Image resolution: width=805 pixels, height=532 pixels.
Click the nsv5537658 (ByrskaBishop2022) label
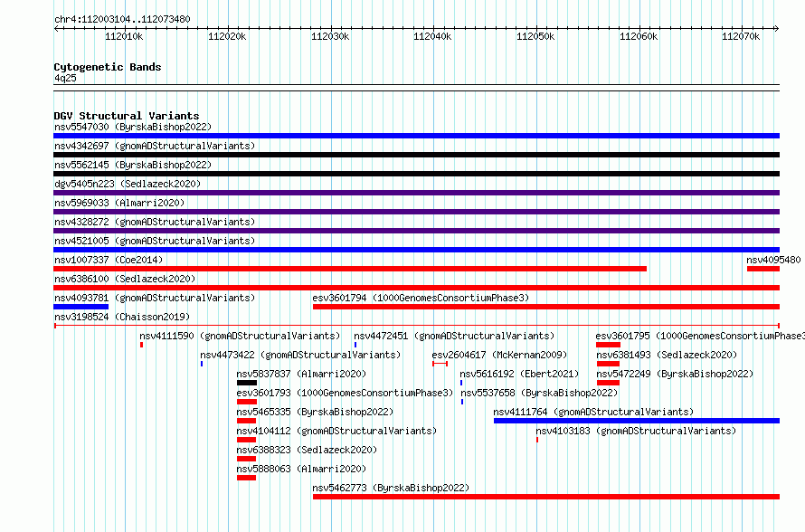(539, 393)
